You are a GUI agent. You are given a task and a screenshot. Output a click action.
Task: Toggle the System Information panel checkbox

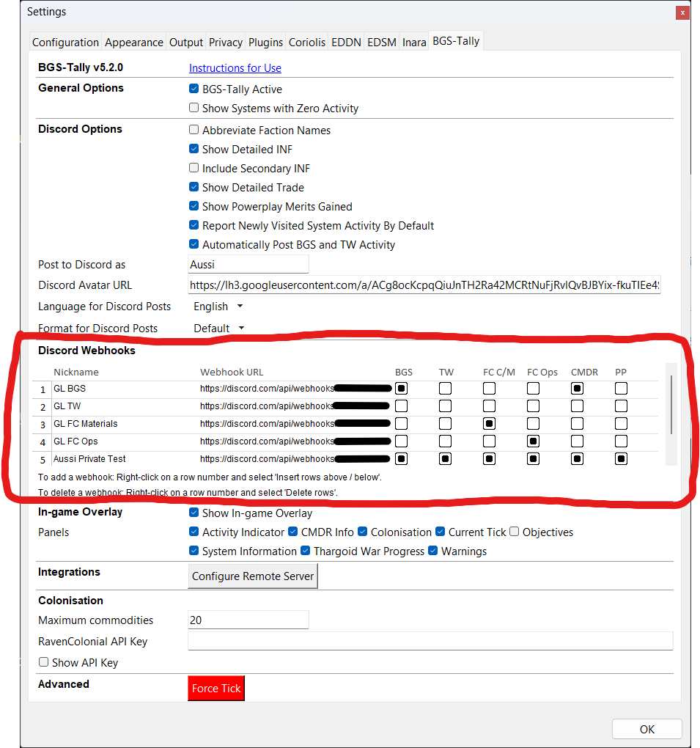click(194, 551)
